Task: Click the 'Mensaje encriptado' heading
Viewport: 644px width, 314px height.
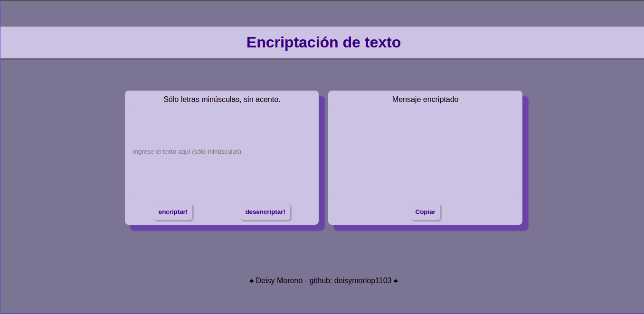Action: pyautogui.click(x=425, y=99)
